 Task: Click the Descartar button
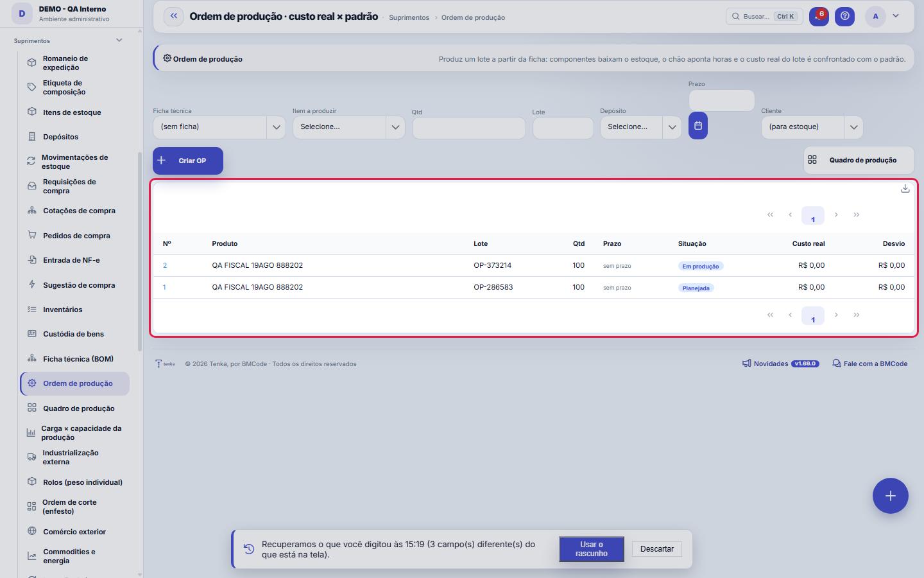tap(657, 549)
